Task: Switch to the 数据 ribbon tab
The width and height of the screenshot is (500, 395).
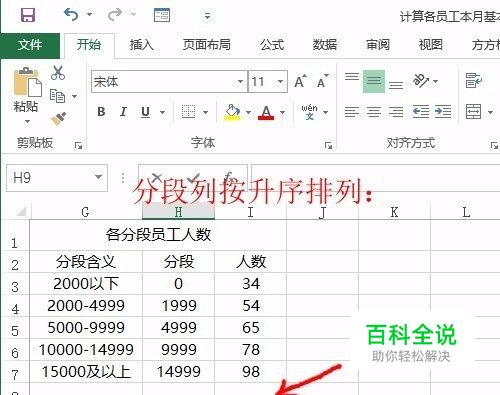Action: tap(325, 45)
